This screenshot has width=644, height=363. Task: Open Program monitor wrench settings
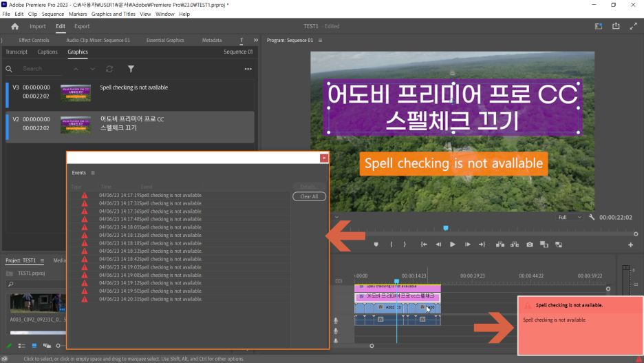(x=592, y=217)
